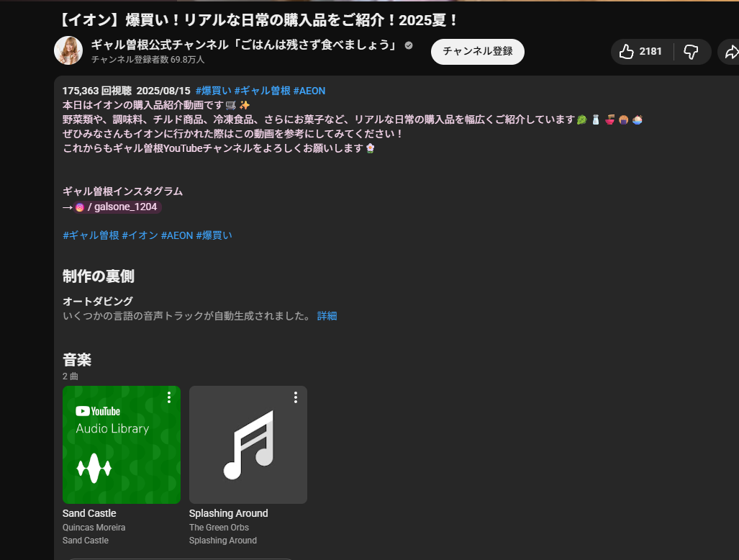The width and height of the screenshot is (739, 560).
Task: Click the like thumbs-up icon
Action: [x=626, y=51]
